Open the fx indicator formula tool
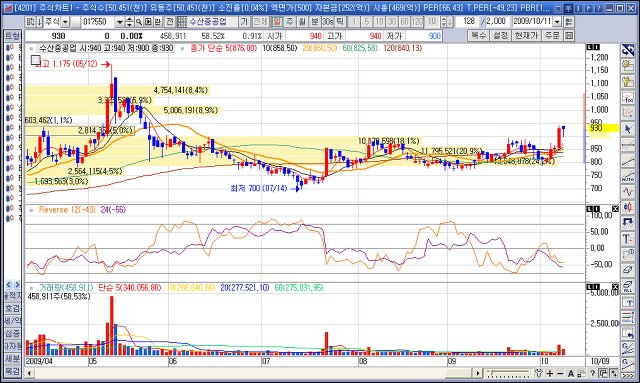The height and width of the screenshot is (383, 640). coord(628,98)
